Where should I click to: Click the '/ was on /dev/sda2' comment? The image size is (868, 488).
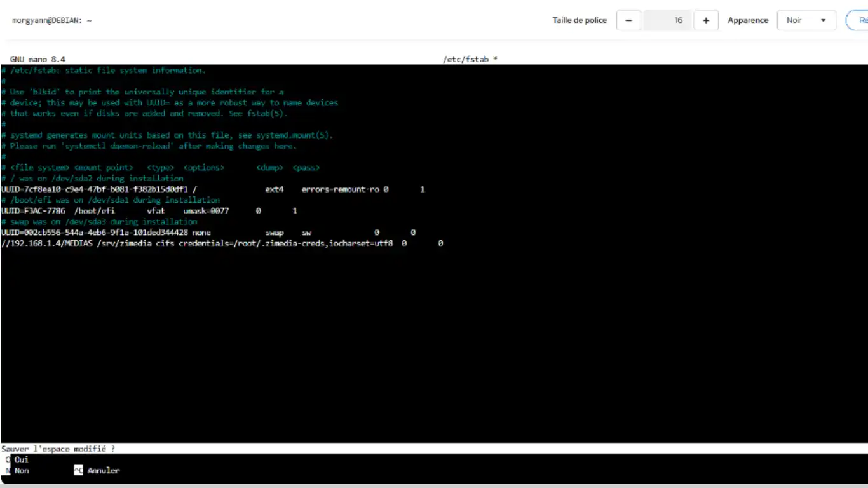(x=92, y=179)
